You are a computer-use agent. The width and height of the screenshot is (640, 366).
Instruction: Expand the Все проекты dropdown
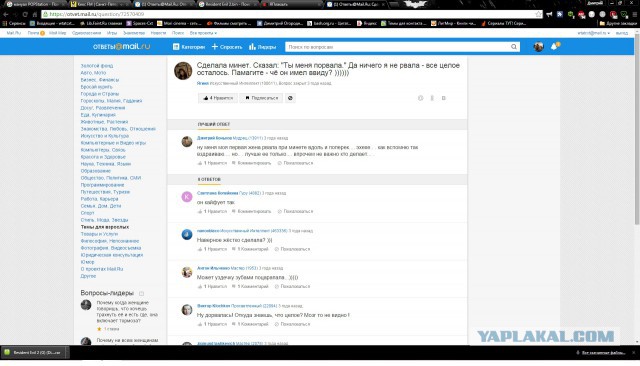coord(203,33)
